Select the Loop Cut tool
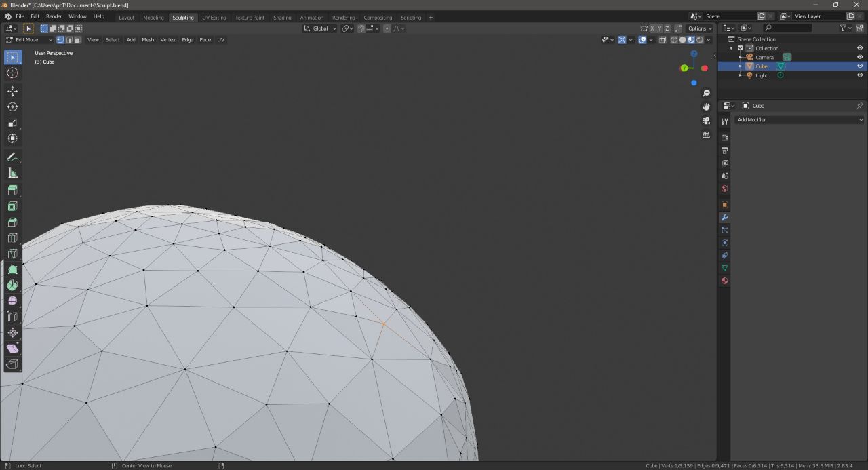Screen dimensions: 868x470 tap(13, 238)
